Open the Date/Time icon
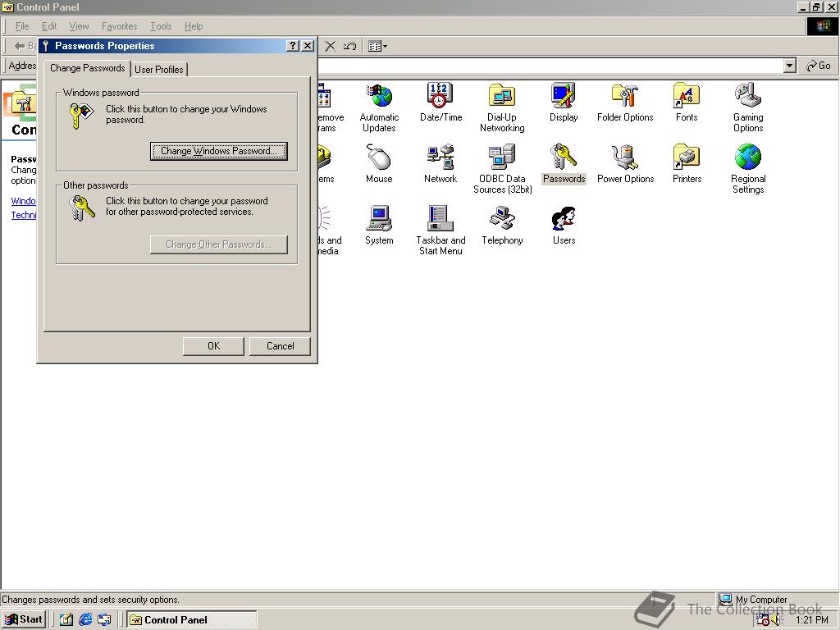This screenshot has width=840, height=630. [441, 103]
